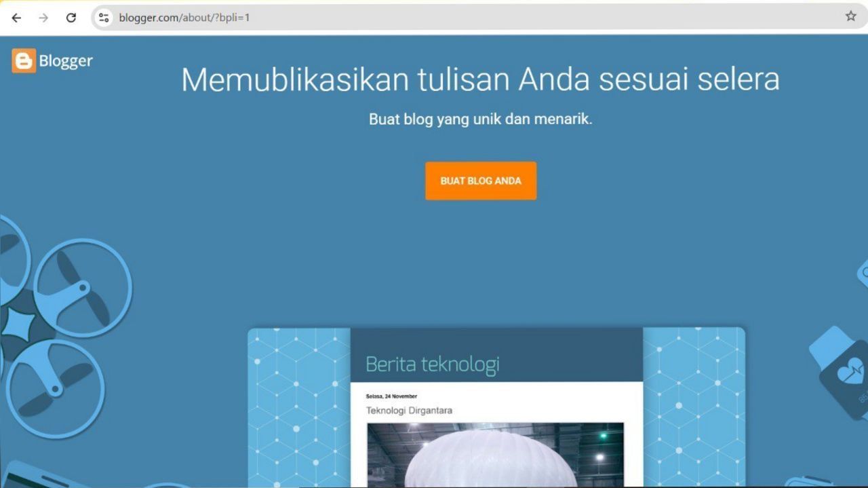Bookmark this page with star icon

click(850, 16)
